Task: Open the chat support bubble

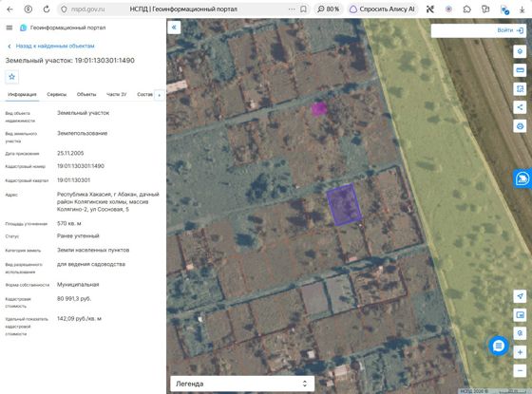Action: (x=499, y=346)
